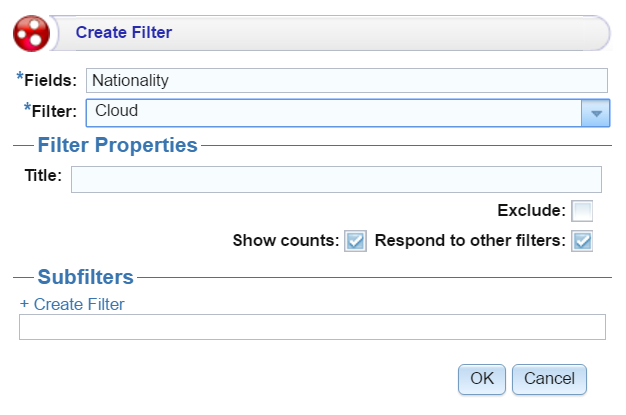Viewport: 626px width, 415px height.
Task: Dismiss dialog with the Cancel button
Action: tap(549, 379)
